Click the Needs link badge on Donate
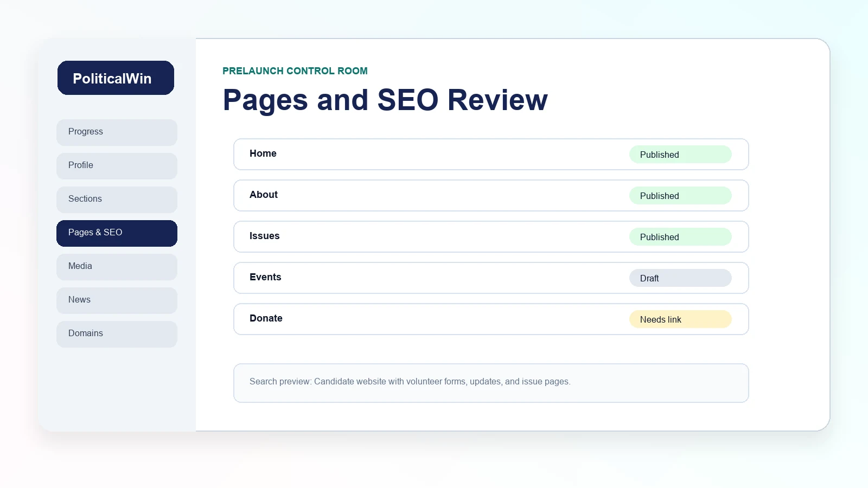This screenshot has width=868, height=488. tap(680, 319)
